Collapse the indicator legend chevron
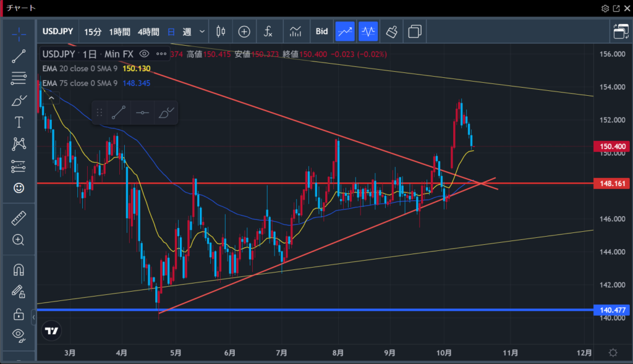 point(51,98)
